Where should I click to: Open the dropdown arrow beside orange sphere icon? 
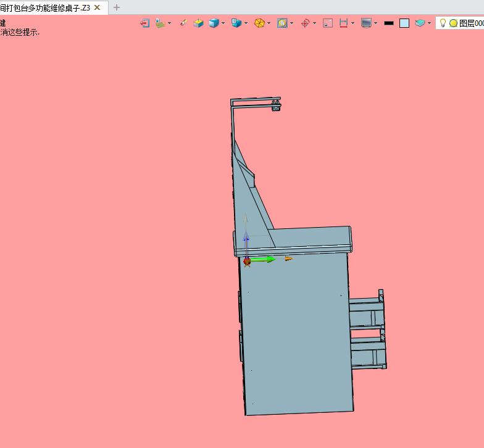click(269, 23)
